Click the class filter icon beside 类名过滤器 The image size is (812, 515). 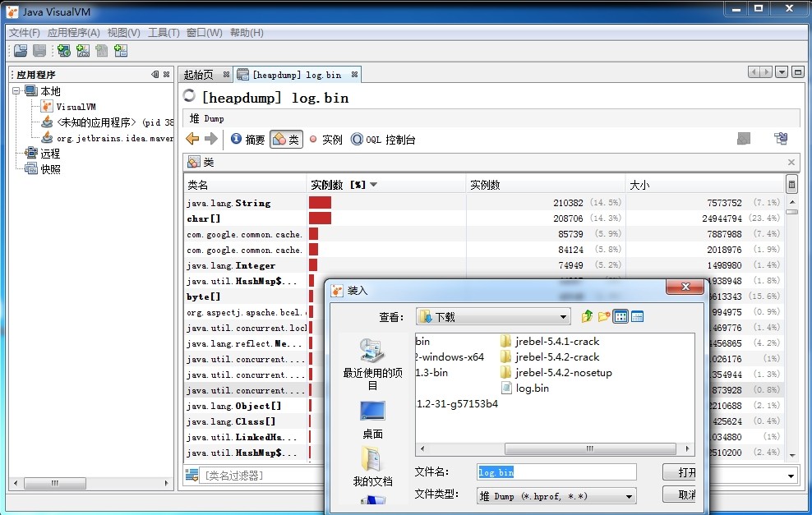(x=191, y=475)
